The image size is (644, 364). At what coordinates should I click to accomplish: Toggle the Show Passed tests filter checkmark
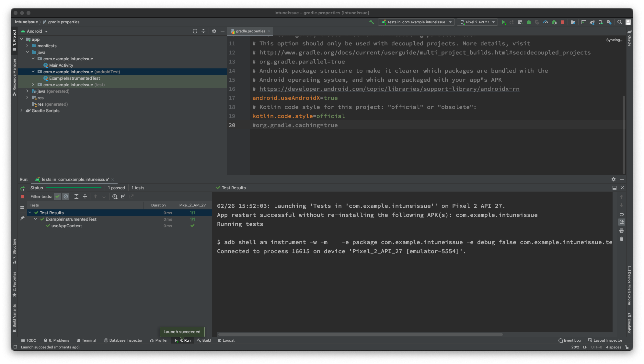[x=57, y=196]
